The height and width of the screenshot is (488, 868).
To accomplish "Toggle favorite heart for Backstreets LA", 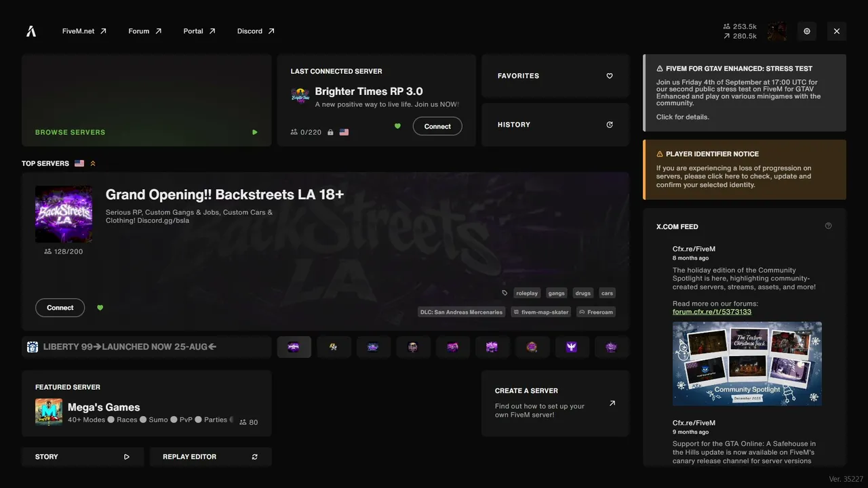I will coord(100,308).
